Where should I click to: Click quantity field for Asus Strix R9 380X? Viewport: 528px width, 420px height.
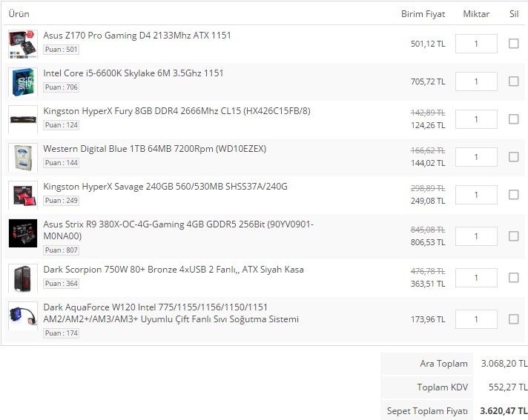(x=476, y=236)
